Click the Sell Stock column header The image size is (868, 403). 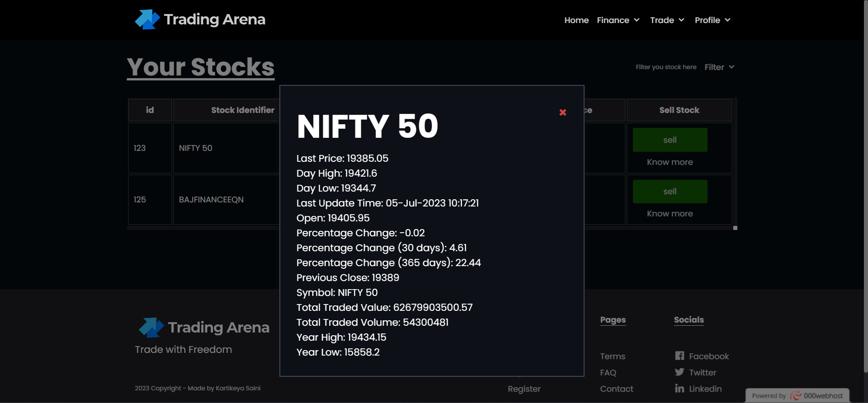coord(679,110)
